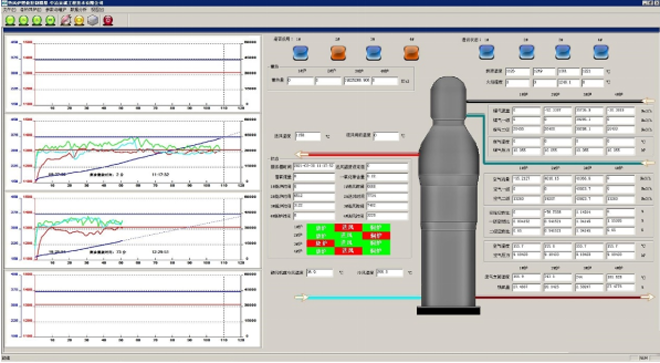Screen dimensions: 660x363
Task: Toggle the first orange 2# indicator button
Action: pos(338,53)
